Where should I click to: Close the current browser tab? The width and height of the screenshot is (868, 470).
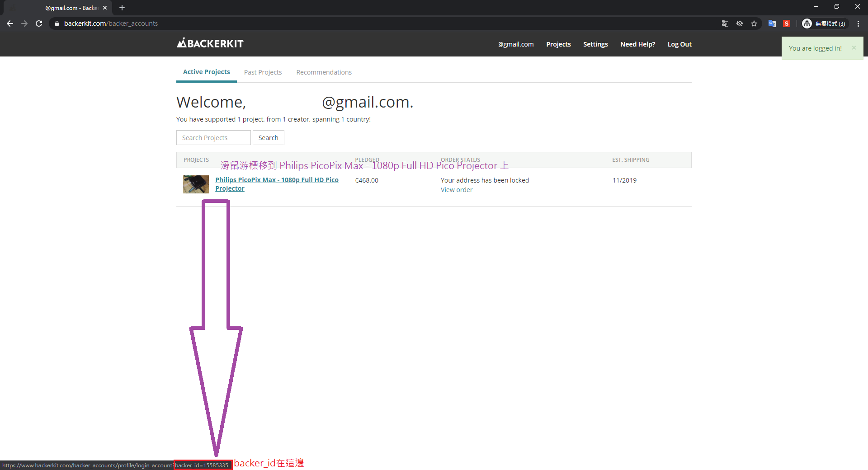click(x=105, y=8)
